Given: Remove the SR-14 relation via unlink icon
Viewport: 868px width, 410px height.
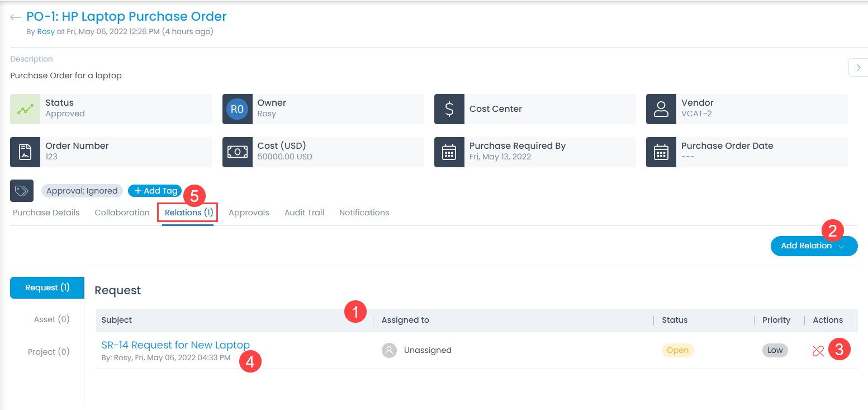Looking at the screenshot, I should click(x=818, y=350).
